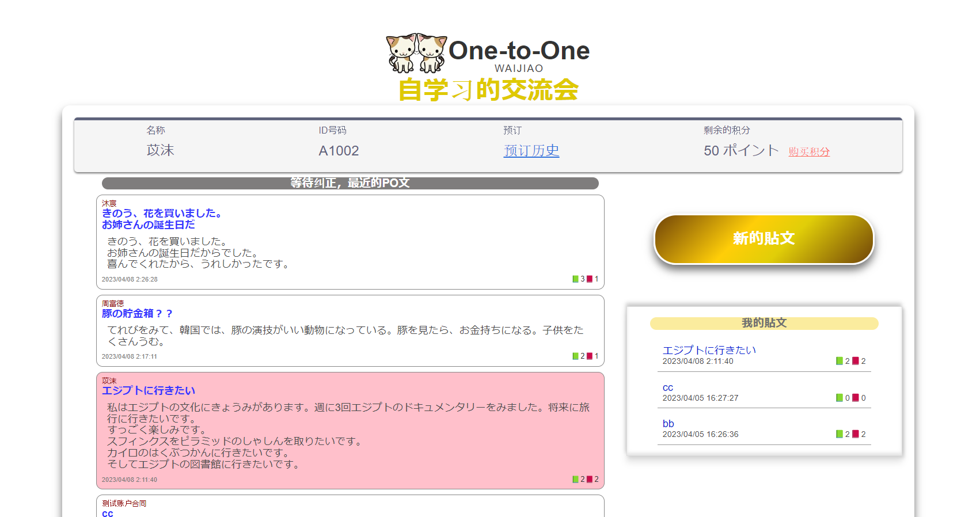Open the 预订历史 booking history link
The width and height of the screenshot is (980, 517).
531,151
